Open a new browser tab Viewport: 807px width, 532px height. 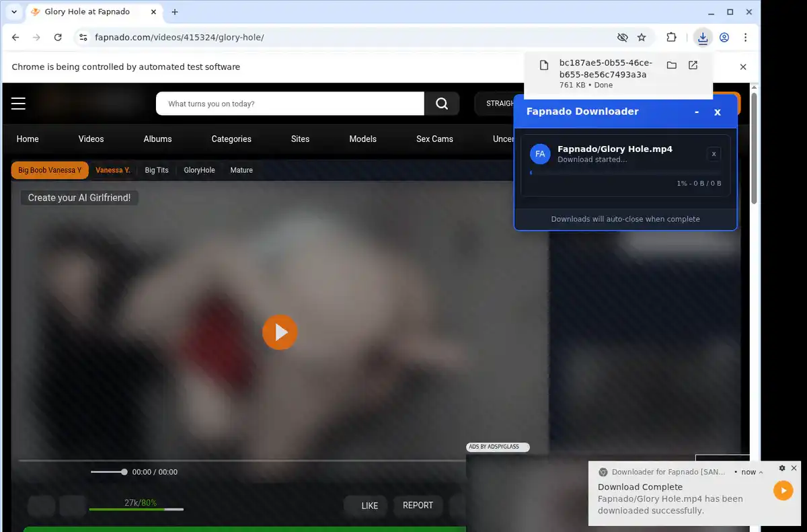point(175,12)
